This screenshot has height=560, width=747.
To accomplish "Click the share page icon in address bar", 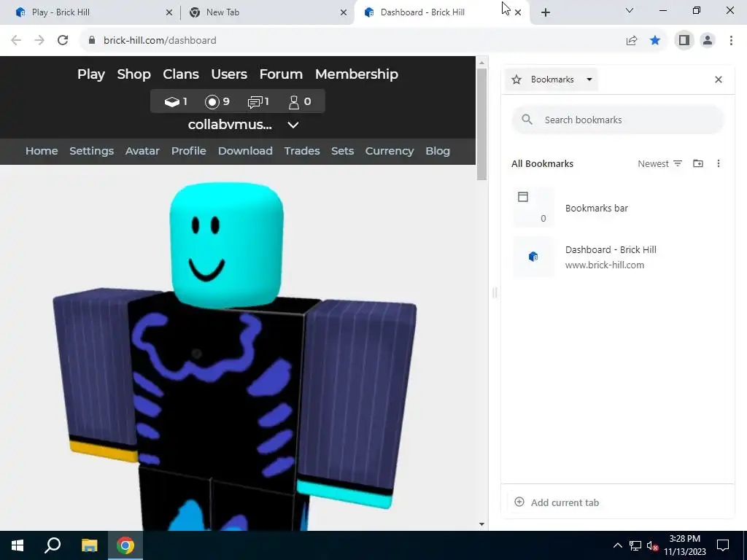I will [632, 40].
